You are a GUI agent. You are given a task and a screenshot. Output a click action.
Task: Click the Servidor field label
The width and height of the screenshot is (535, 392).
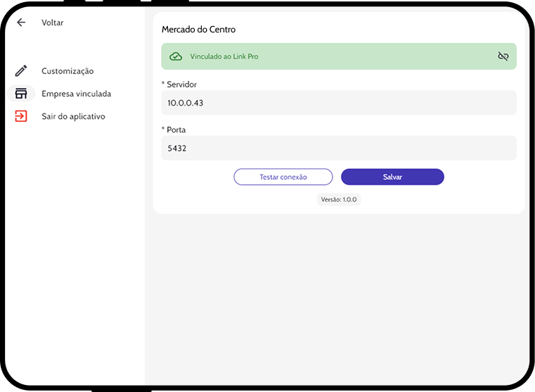click(x=181, y=85)
